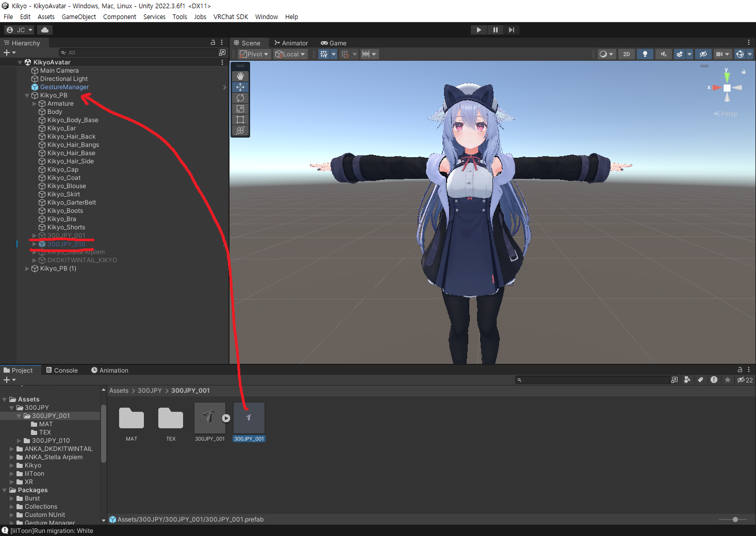Expand Kikyo_PB (1) in hierarchy
756x536 pixels.
(x=27, y=269)
